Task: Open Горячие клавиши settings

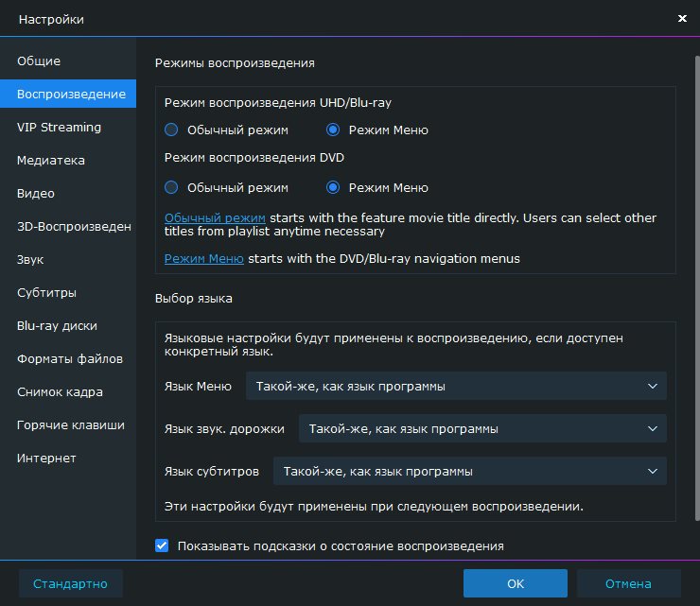Action: tap(68, 424)
